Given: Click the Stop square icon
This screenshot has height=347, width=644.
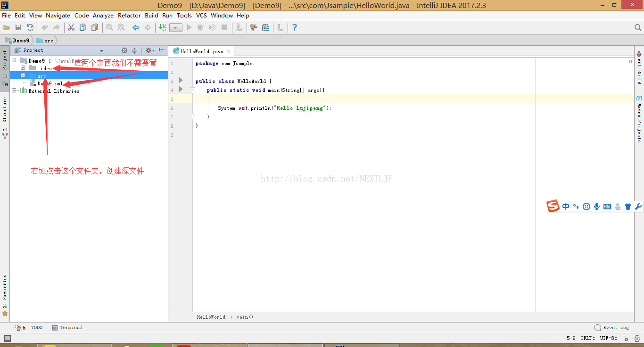Looking at the screenshot, I should coord(224,27).
